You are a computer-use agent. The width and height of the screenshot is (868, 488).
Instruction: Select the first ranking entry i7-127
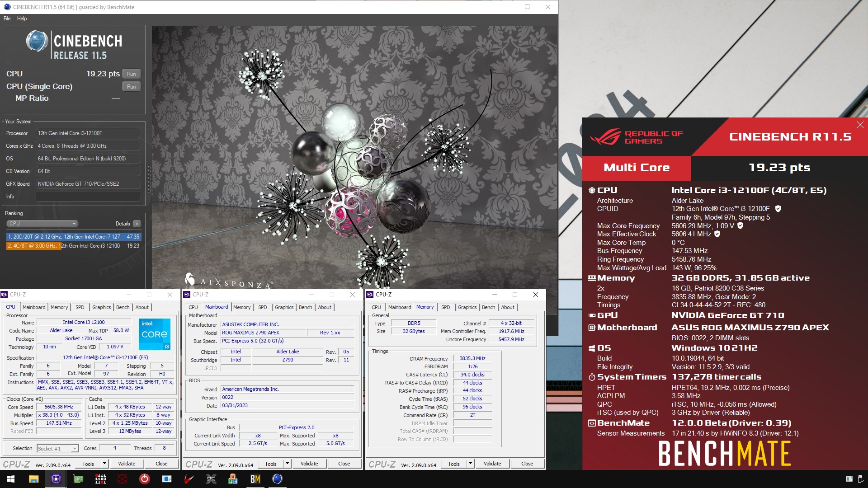[x=74, y=237]
